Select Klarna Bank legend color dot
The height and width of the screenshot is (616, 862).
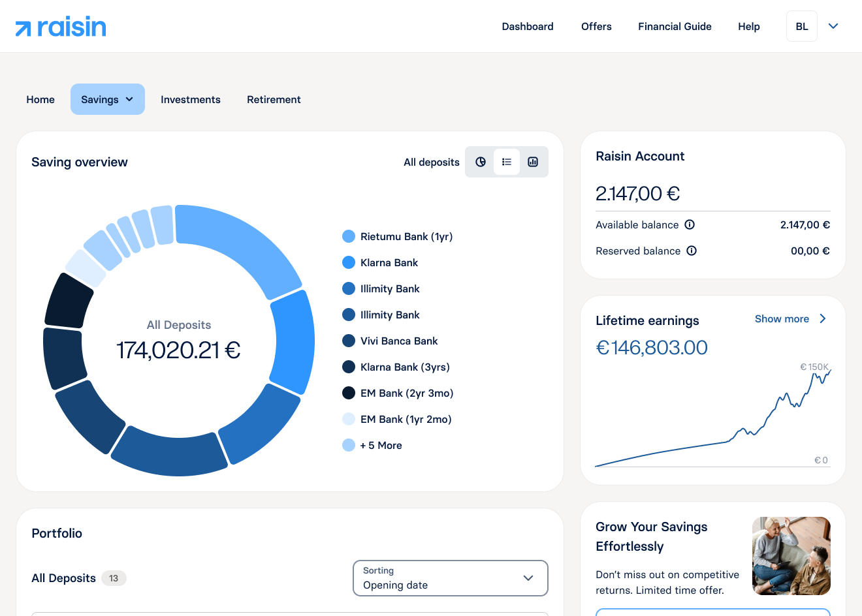[x=349, y=262]
